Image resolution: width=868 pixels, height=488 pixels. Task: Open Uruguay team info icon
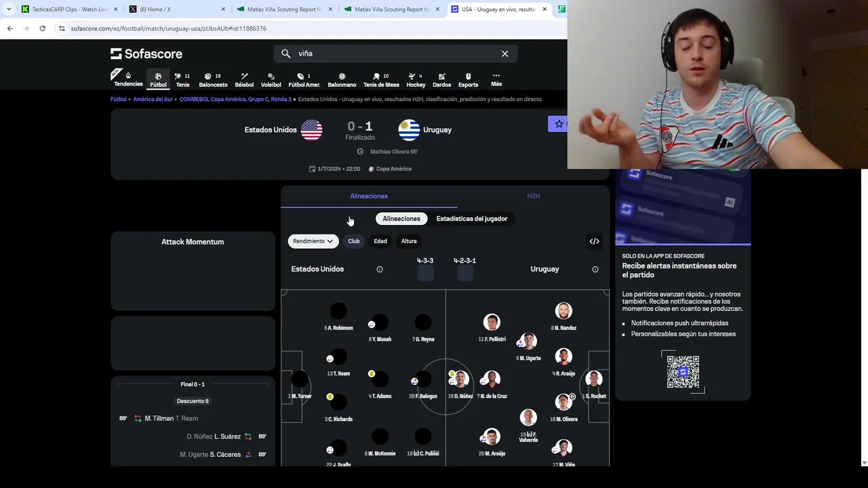click(x=595, y=269)
